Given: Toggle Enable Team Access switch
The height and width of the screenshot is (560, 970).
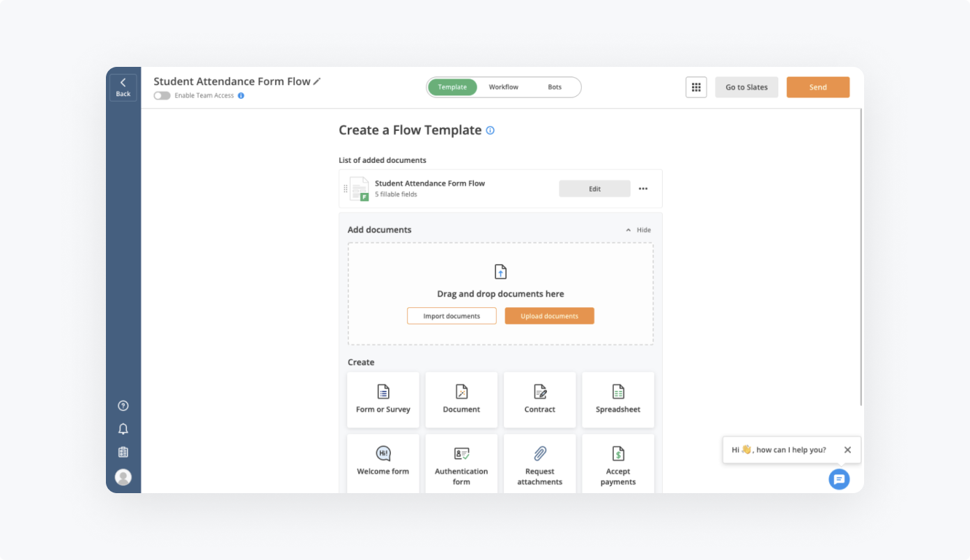Looking at the screenshot, I should 162,95.
